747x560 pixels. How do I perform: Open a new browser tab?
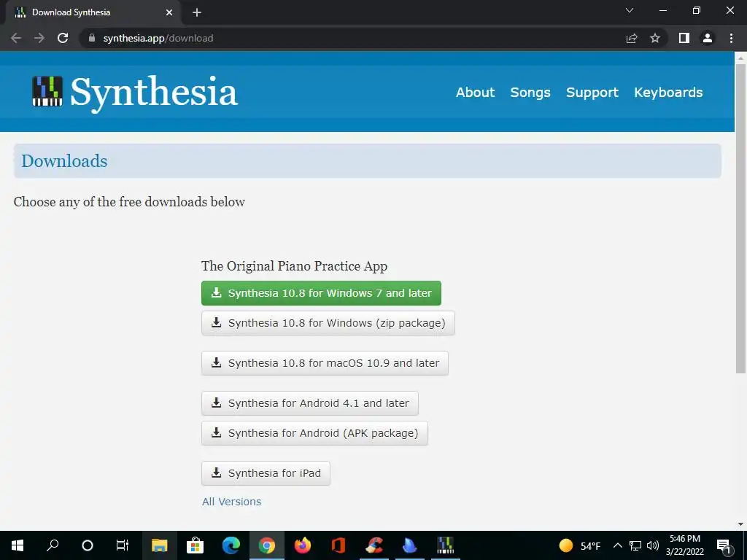pos(197,12)
